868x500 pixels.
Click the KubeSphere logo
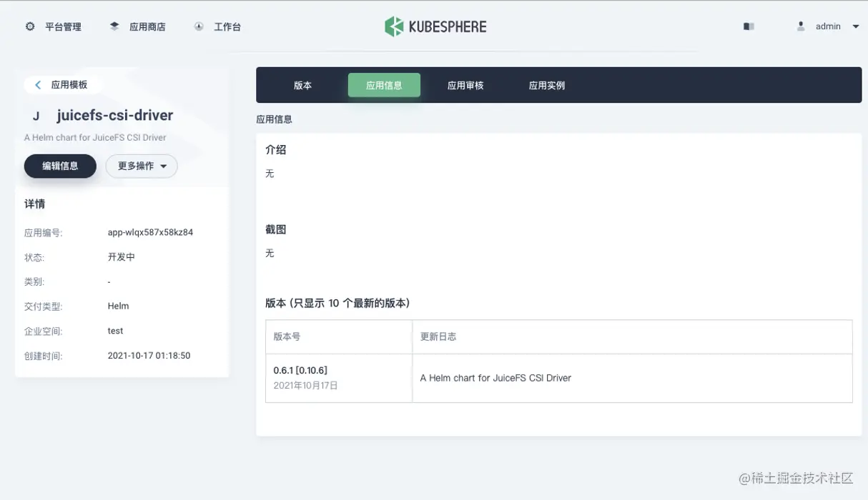pyautogui.click(x=435, y=26)
